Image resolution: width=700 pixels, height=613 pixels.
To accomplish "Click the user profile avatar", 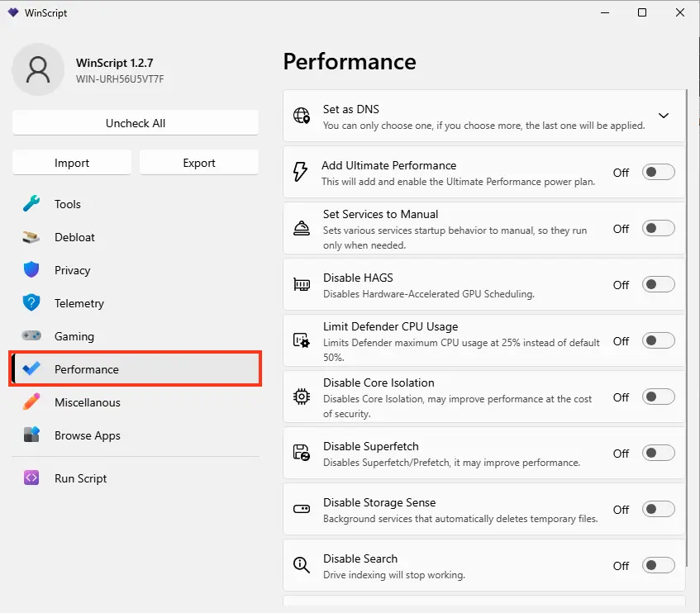I will click(x=38, y=69).
